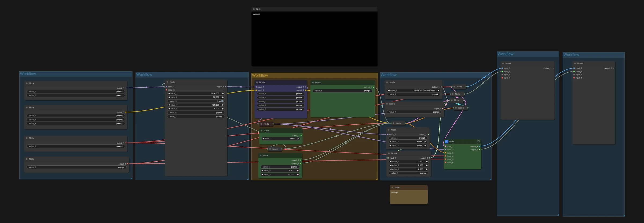Decrease value_2 0.800 with the left arrow
Screen dimensions: 644x223
(x=391, y=165)
